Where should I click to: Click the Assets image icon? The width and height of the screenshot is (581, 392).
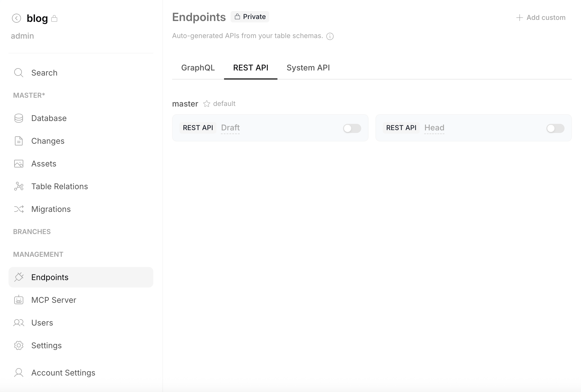[18, 164]
